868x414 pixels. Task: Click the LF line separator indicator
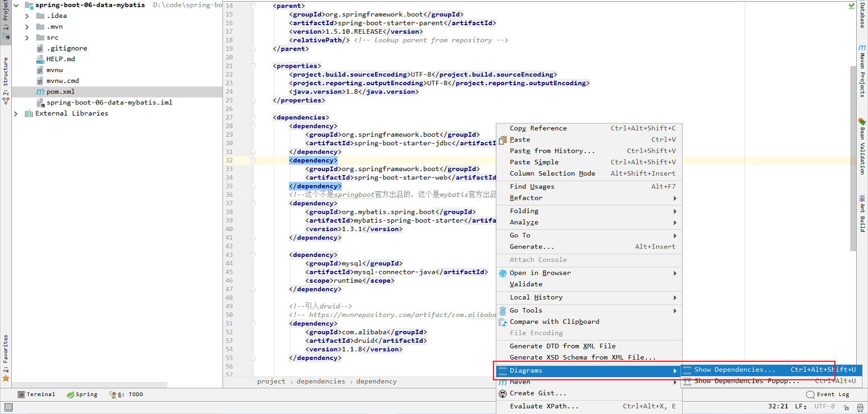801,406
